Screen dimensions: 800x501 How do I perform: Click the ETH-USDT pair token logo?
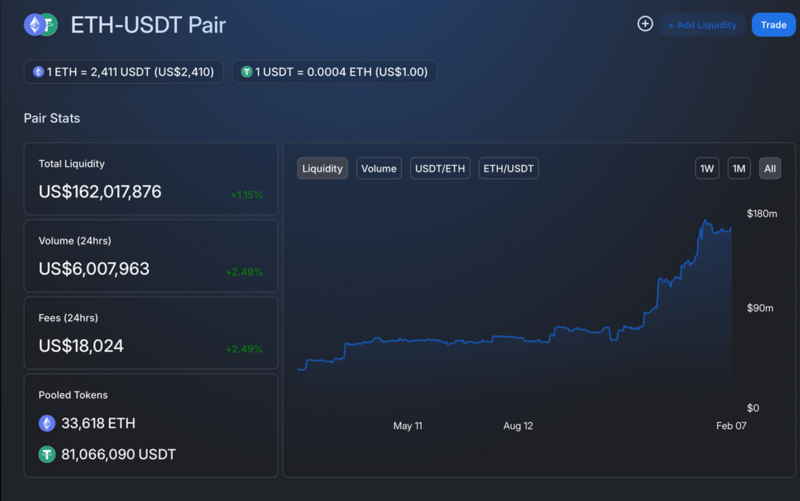click(x=41, y=24)
